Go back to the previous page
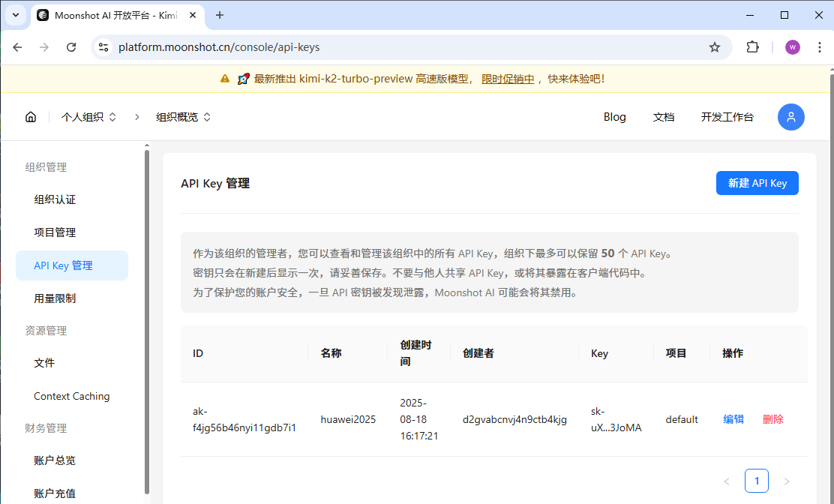Image resolution: width=834 pixels, height=504 pixels. [17, 47]
